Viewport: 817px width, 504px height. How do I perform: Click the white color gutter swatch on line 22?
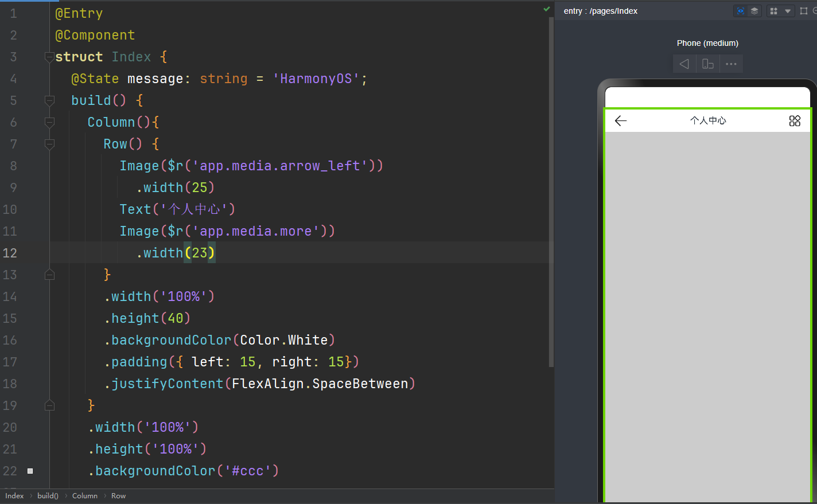pos(30,471)
